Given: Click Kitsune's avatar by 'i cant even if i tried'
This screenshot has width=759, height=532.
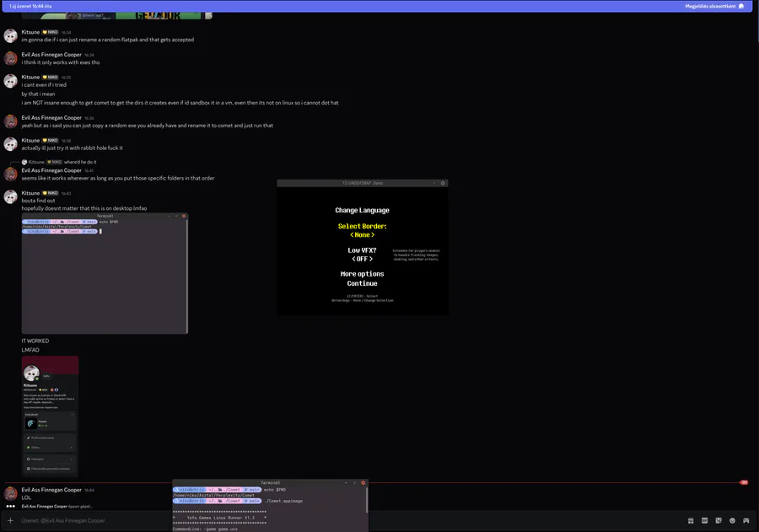Looking at the screenshot, I should click(11, 81).
